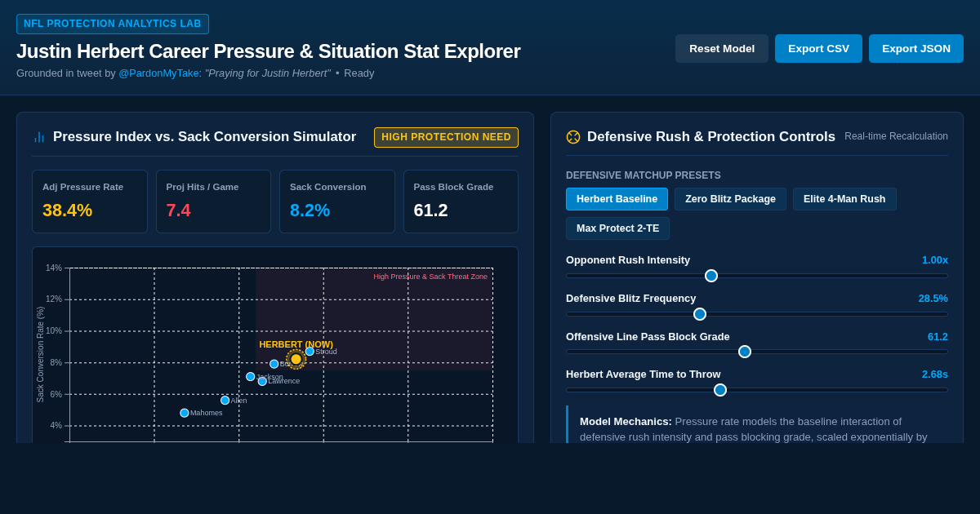Export data with Export CSV button
The image size is (980, 514).
point(818,48)
